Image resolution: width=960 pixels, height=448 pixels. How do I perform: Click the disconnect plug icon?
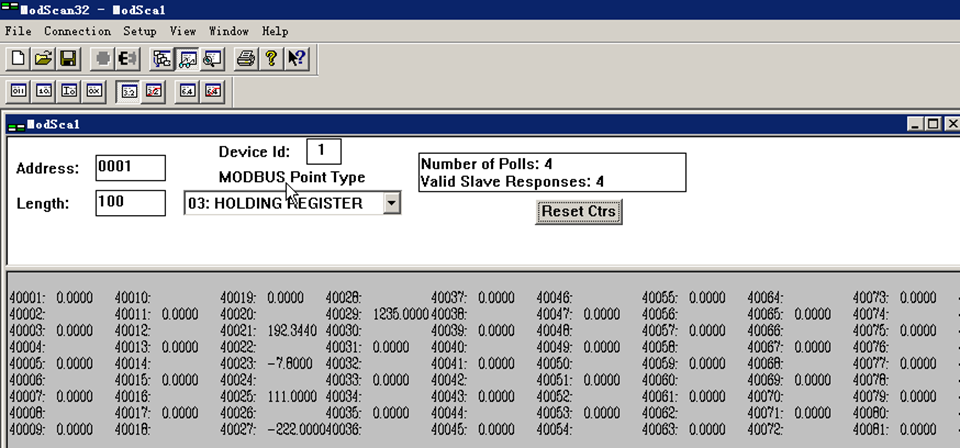click(x=128, y=59)
